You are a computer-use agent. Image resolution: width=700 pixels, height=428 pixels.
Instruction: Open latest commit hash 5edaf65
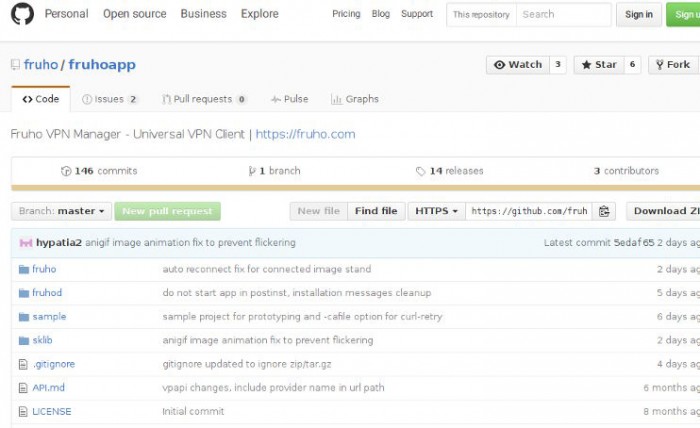pos(634,243)
